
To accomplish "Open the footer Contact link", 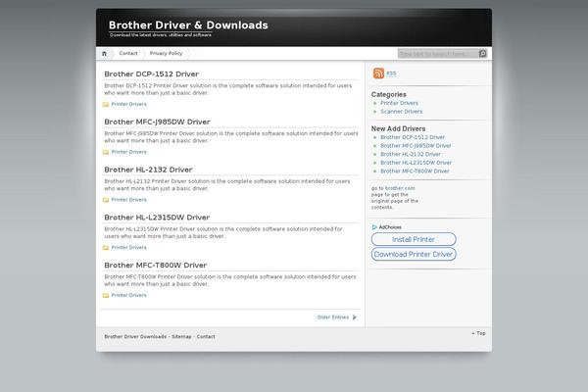I will pyautogui.click(x=206, y=336).
